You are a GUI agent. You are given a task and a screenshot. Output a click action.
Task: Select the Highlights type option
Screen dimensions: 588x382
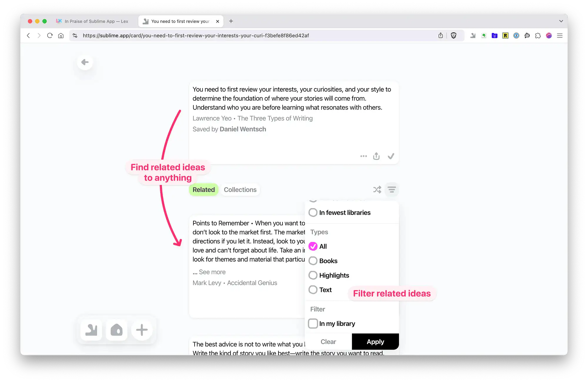(x=313, y=275)
